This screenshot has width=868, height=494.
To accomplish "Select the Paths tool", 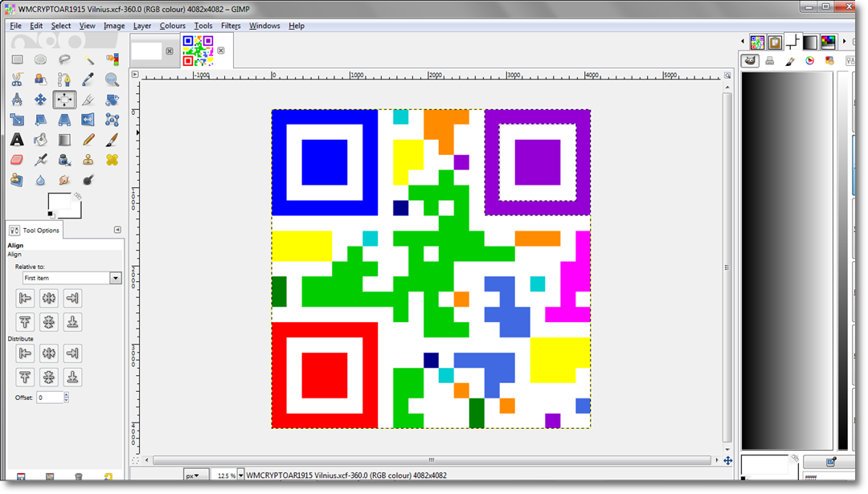I will click(x=64, y=80).
